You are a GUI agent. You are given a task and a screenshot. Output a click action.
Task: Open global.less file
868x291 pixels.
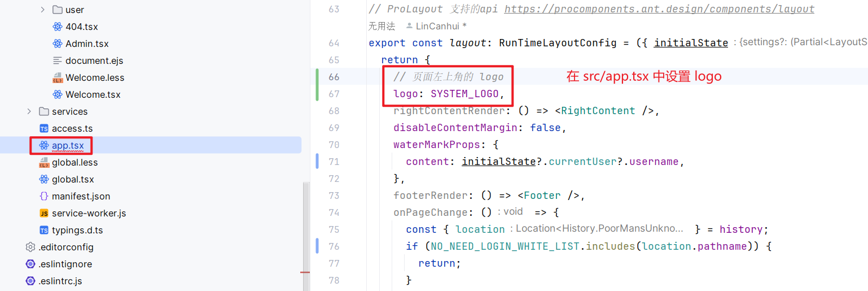tap(74, 162)
